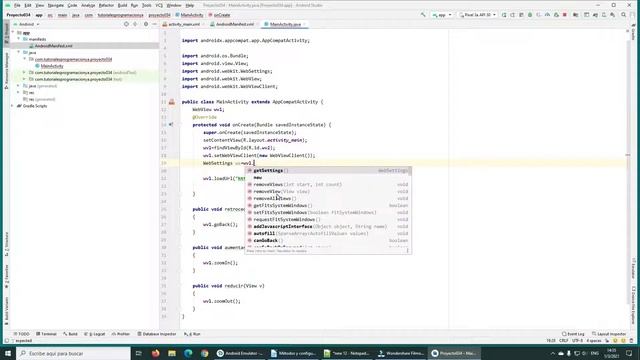Choose addJavascriptInterface from autocomplete list
The height and width of the screenshot is (360, 640).
pyautogui.click(x=328, y=226)
